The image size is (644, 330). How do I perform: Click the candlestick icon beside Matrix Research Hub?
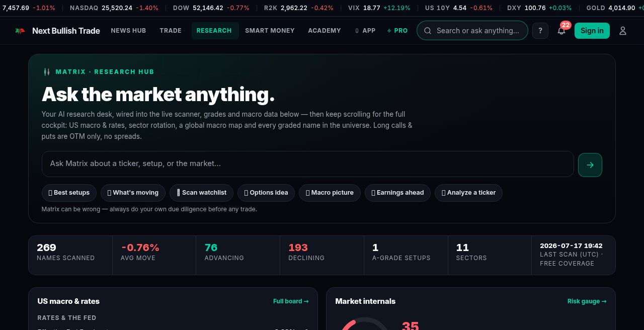(47, 72)
